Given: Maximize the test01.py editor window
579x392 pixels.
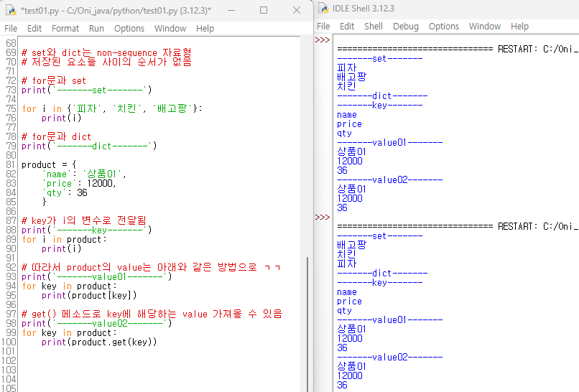Looking at the screenshot, I should point(264,10).
